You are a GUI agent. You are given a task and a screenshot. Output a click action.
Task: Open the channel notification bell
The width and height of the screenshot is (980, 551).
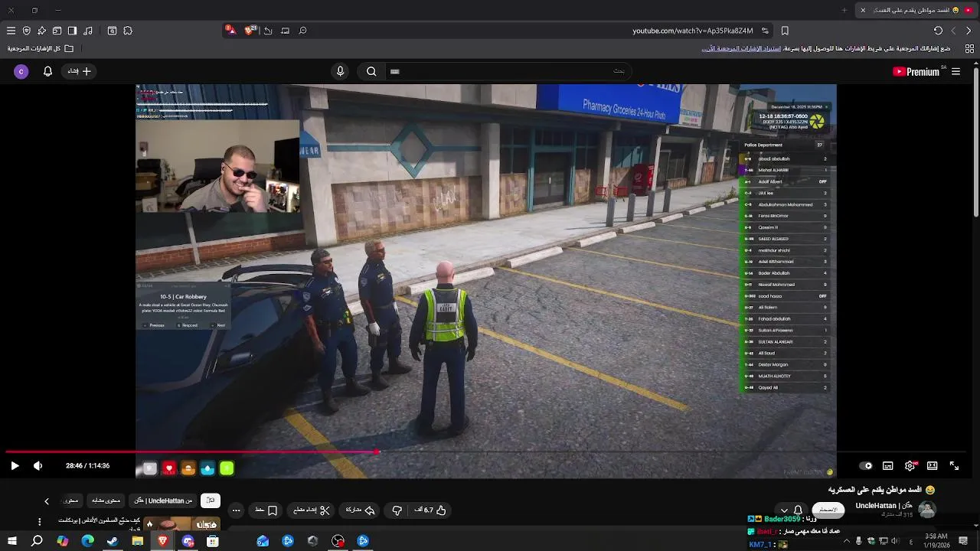[798, 510]
